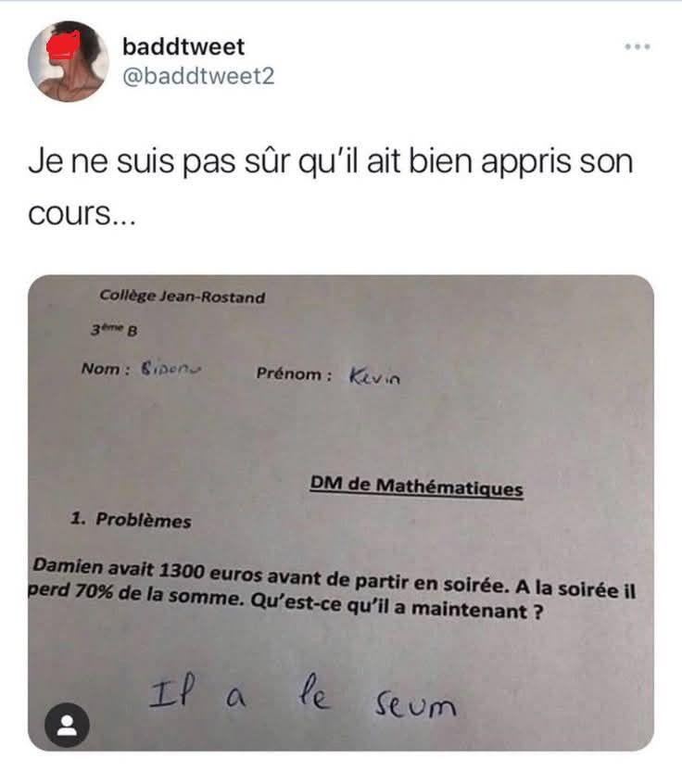Image resolution: width=682 pixels, height=784 pixels.
Task: Tap the tagged people icon on the photo
Action: (67, 725)
